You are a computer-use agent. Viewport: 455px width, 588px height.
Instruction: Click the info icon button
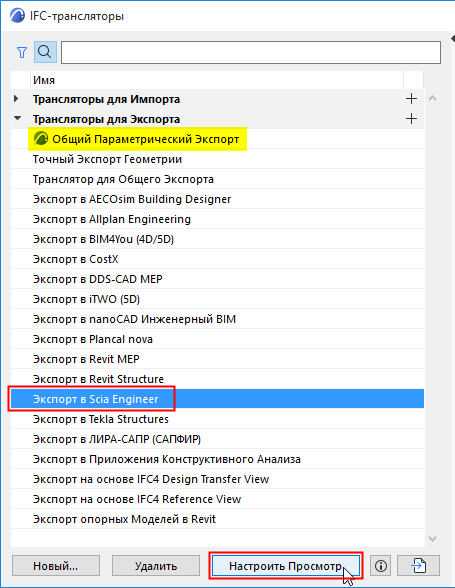381,566
